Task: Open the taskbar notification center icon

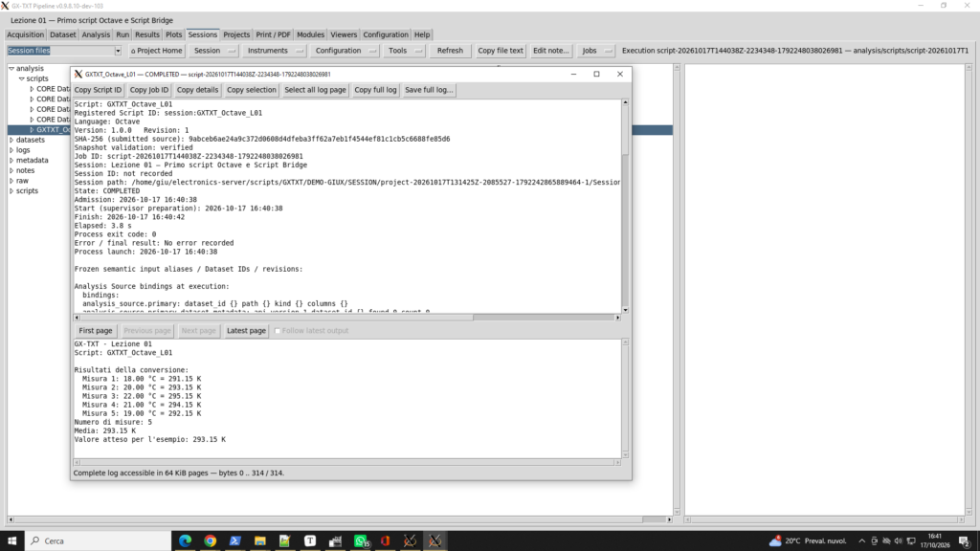Action: [965, 541]
